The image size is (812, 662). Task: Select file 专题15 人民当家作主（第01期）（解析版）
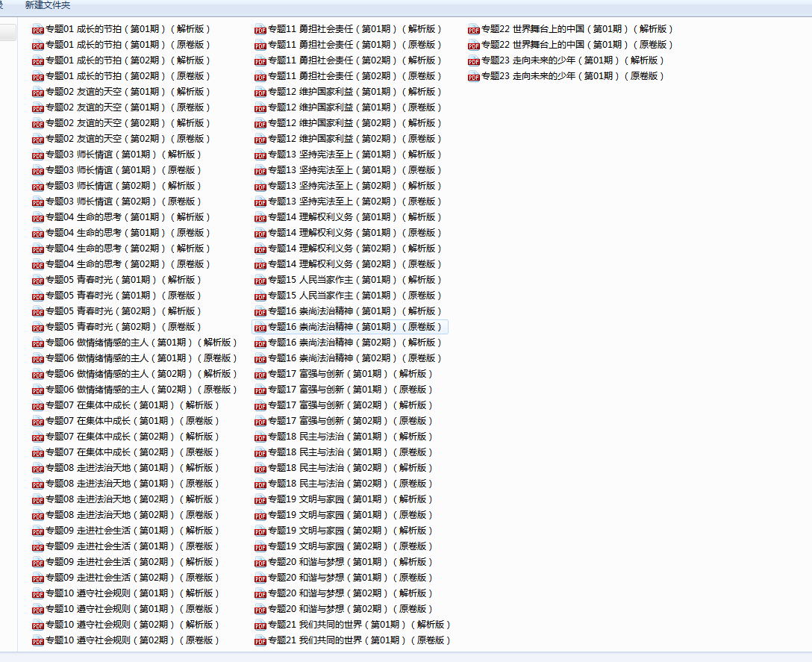349,280
